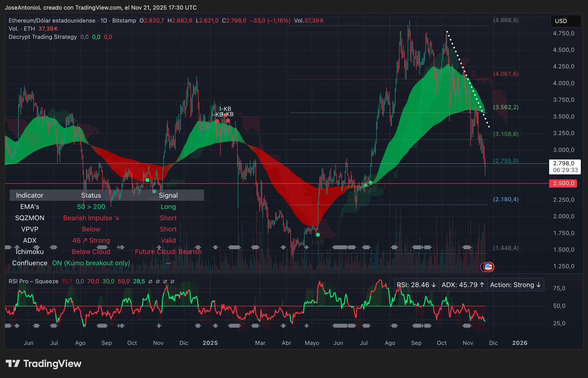This screenshot has height=378, width=588.
Task: Click the 2.798,0 current price countdown box
Action: point(565,167)
